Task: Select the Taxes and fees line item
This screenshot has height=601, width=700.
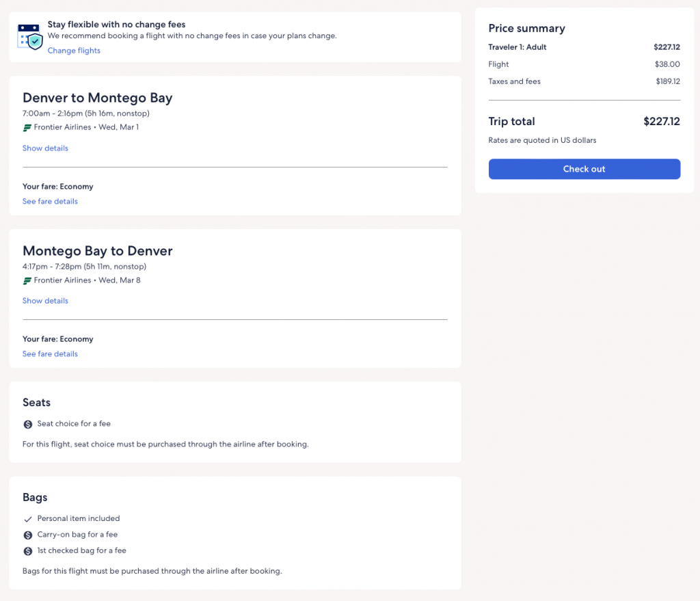Action: coord(514,81)
